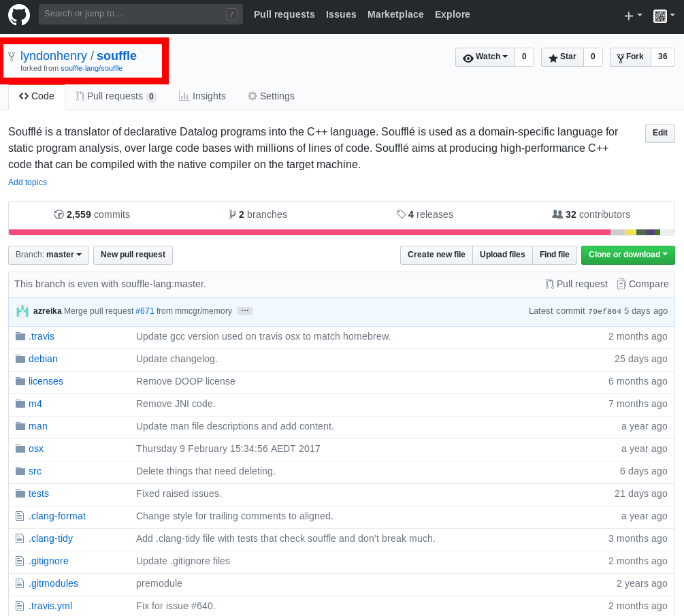Image resolution: width=684 pixels, height=616 pixels.
Task: Open the src folder
Action: tap(35, 471)
